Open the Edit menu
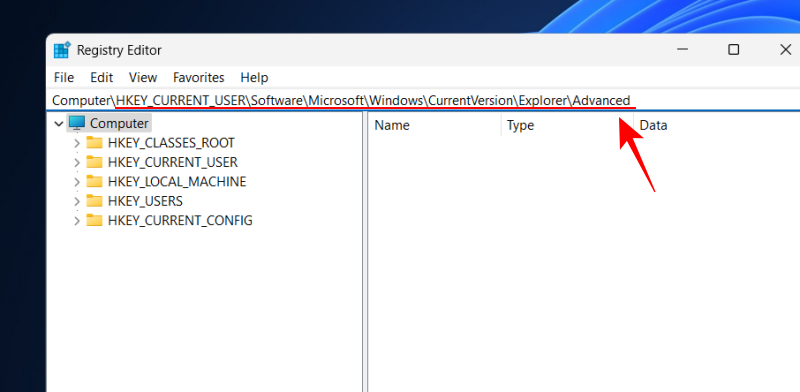The image size is (800, 392). coord(102,78)
